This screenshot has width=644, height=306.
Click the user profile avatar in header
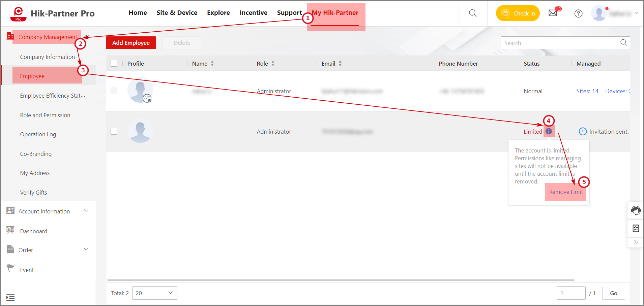click(599, 13)
